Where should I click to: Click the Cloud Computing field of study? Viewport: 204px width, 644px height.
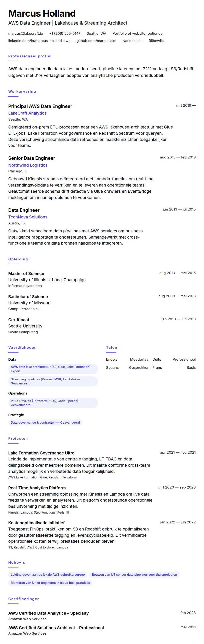[x=23, y=332]
